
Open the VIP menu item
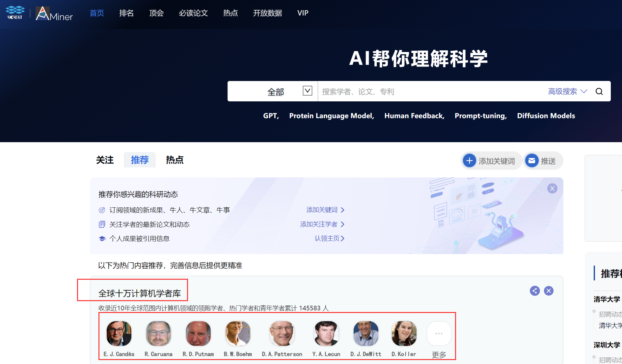(303, 13)
